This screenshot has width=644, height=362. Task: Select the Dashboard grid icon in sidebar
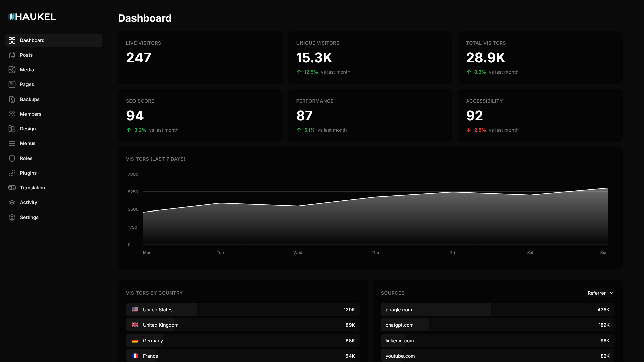point(12,40)
